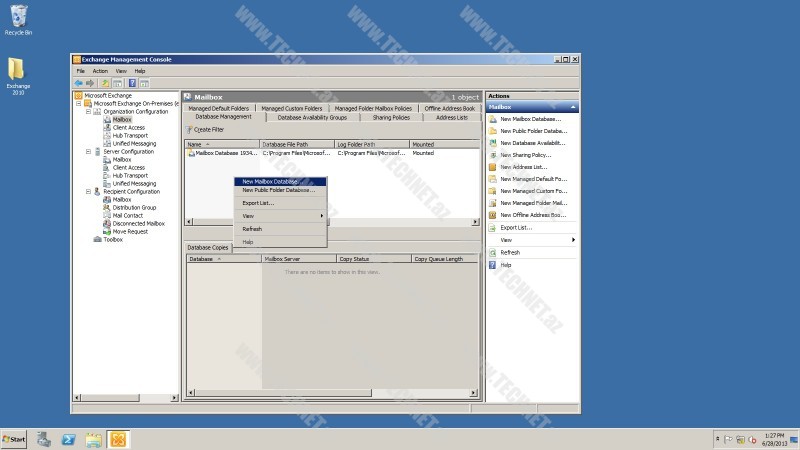
Task: Select the Database Copies tab
Action: tap(208, 247)
